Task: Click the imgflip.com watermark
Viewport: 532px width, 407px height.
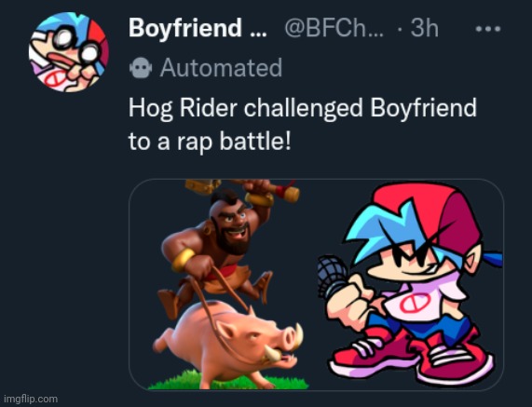Action: 31,399
